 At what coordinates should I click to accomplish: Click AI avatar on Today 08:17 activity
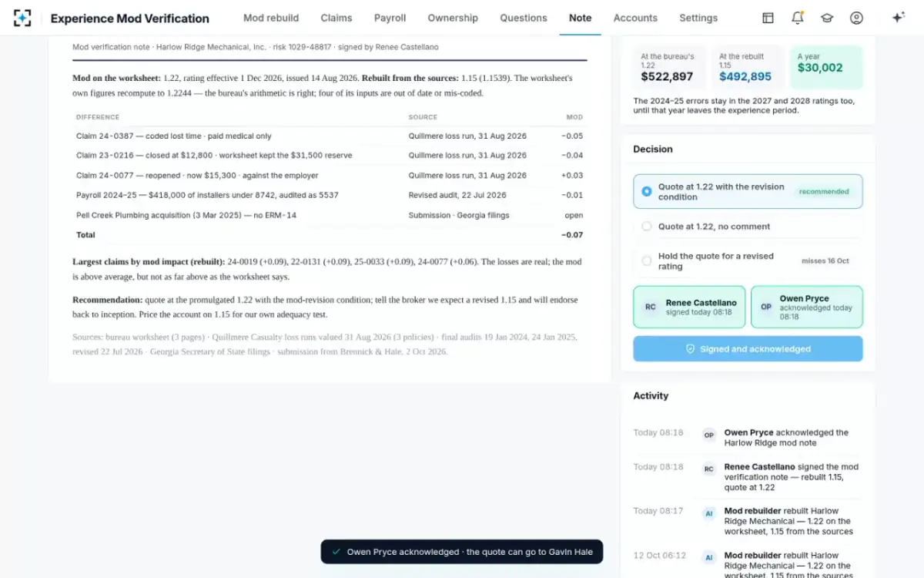coord(709,513)
